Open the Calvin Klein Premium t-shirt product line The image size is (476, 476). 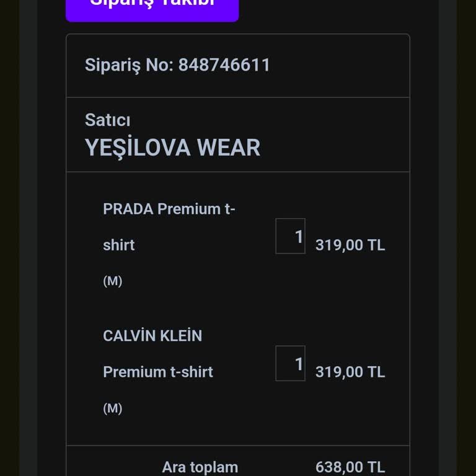pos(158,372)
